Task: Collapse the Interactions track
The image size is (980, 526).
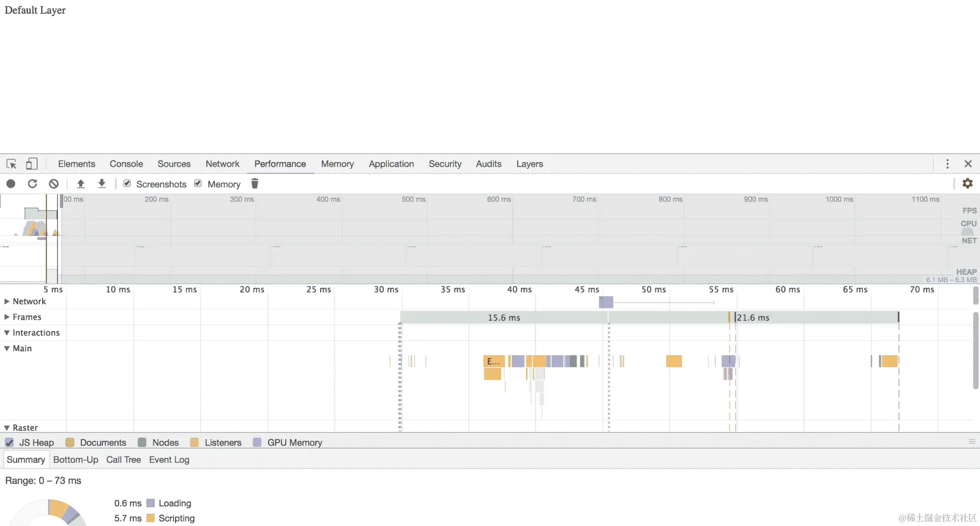Action: point(7,333)
